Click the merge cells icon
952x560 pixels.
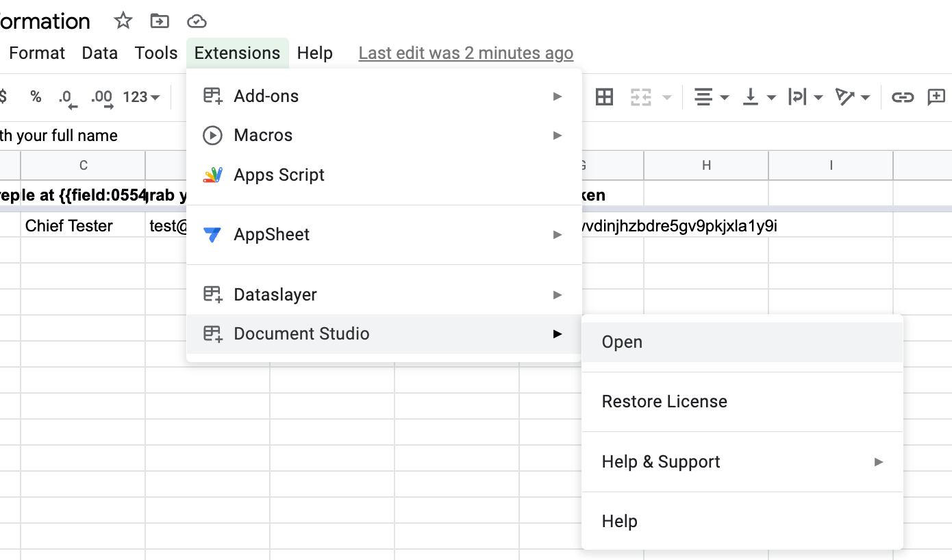pyautogui.click(x=641, y=97)
